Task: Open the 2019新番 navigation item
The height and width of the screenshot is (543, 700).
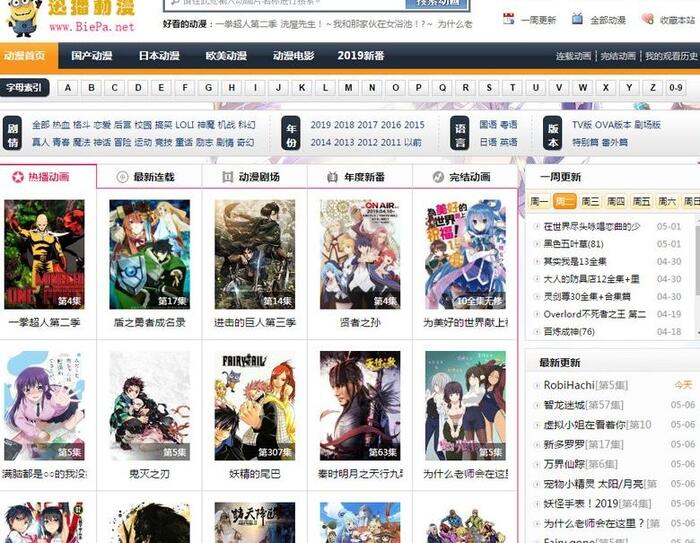Action: [x=361, y=56]
